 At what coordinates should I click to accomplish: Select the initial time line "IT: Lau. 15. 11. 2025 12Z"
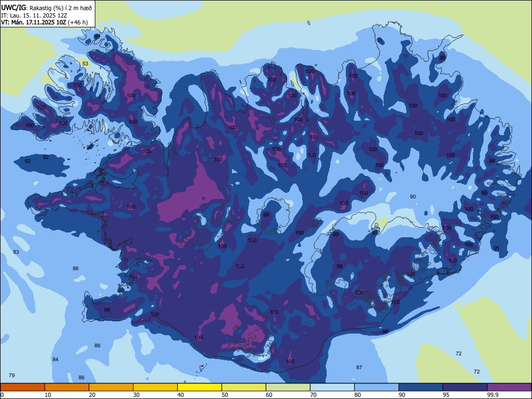(34, 15)
